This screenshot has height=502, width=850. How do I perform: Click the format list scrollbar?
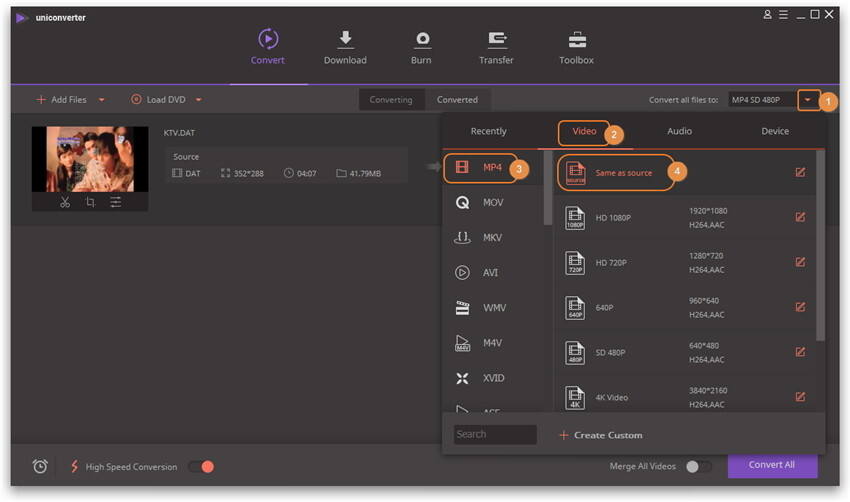(x=548, y=188)
